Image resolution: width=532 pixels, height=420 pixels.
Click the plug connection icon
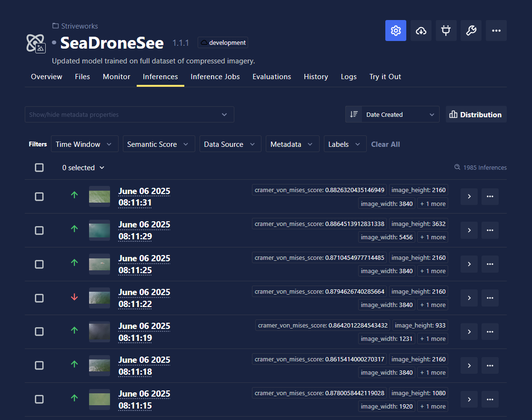446,31
